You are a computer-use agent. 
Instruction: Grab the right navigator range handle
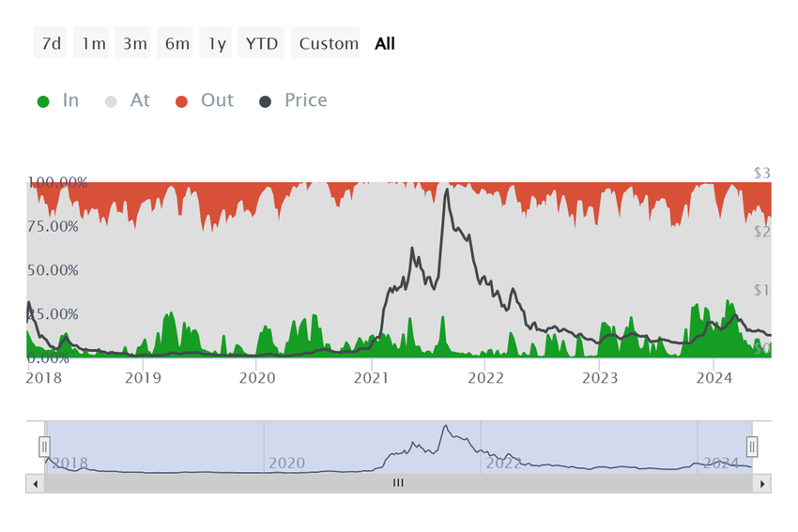[x=752, y=447]
